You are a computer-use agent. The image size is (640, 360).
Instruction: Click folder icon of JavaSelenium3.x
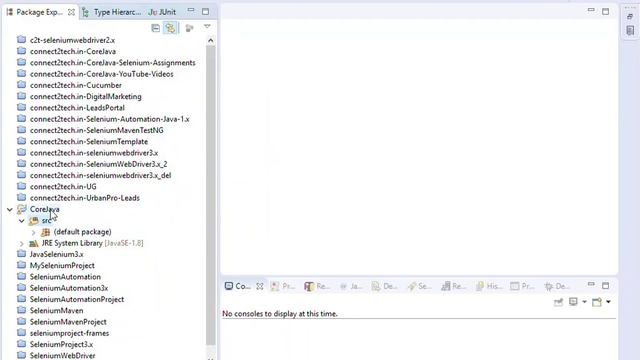[x=22, y=254]
